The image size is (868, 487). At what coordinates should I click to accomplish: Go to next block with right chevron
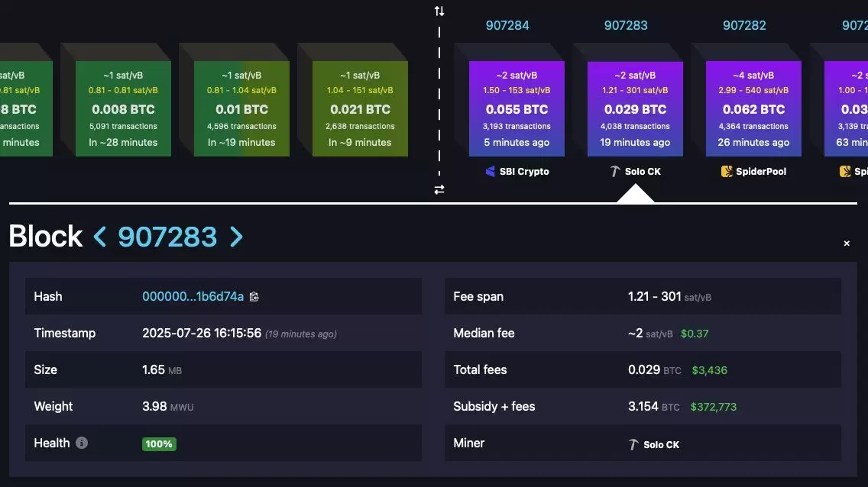[236, 237]
